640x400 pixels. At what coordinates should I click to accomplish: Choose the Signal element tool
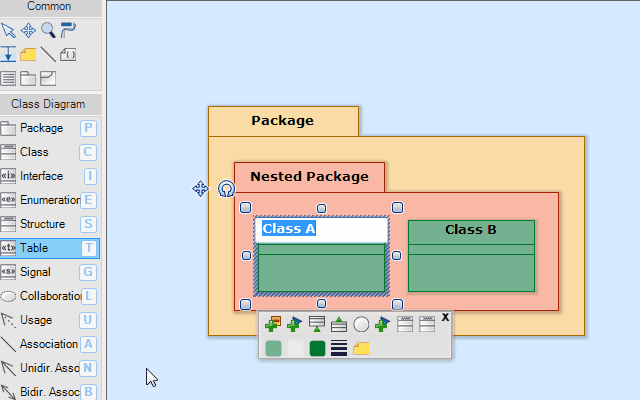(49, 272)
